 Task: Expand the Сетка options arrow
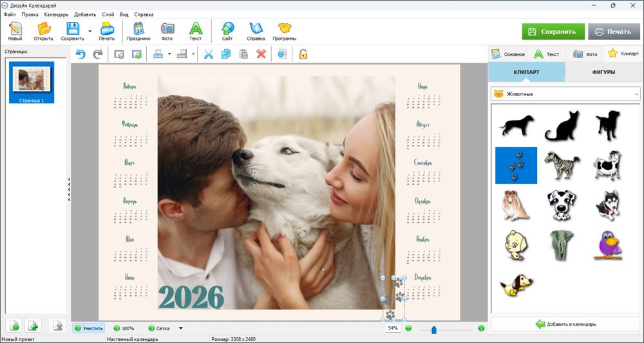click(181, 328)
